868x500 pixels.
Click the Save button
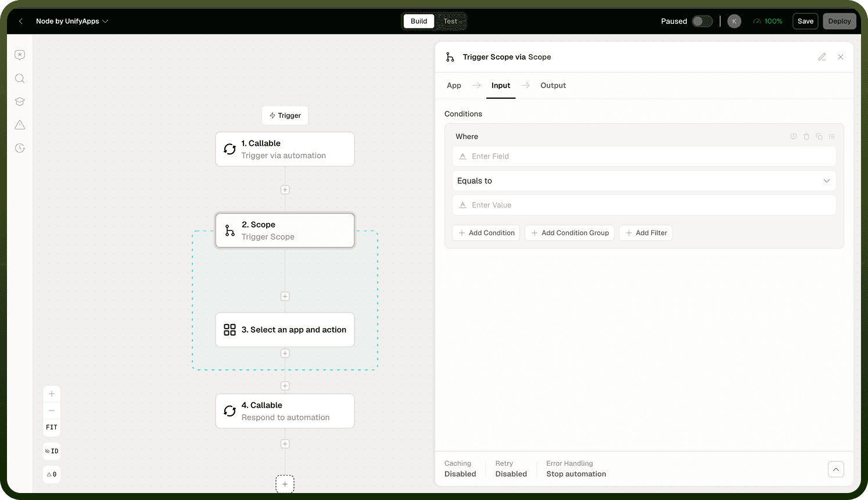click(x=805, y=21)
